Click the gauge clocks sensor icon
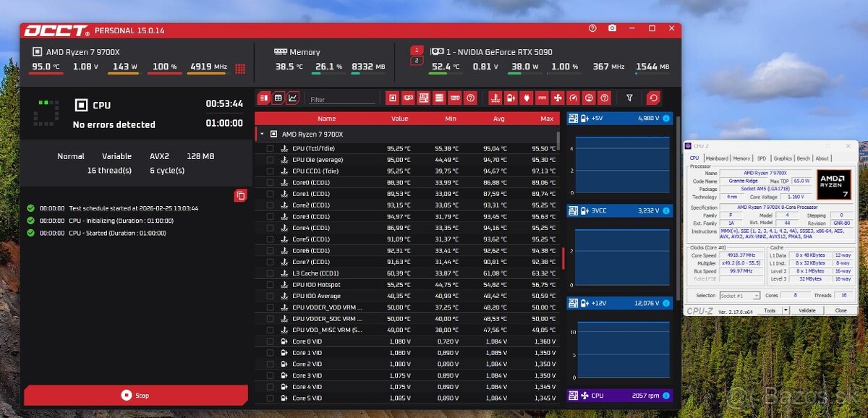The width and height of the screenshot is (868, 418). pyautogui.click(x=572, y=97)
